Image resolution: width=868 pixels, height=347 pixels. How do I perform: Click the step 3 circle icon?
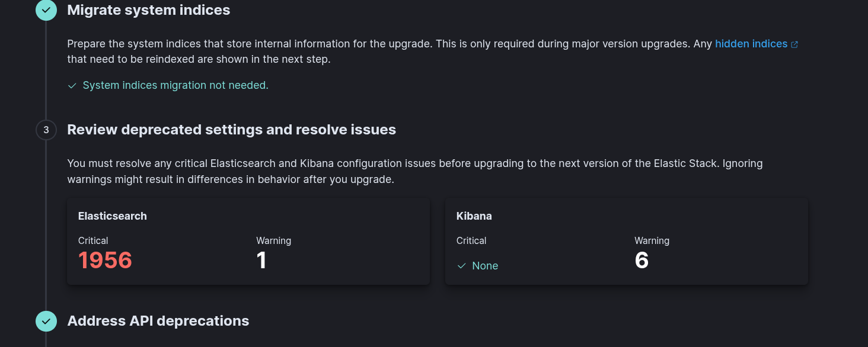point(46,130)
